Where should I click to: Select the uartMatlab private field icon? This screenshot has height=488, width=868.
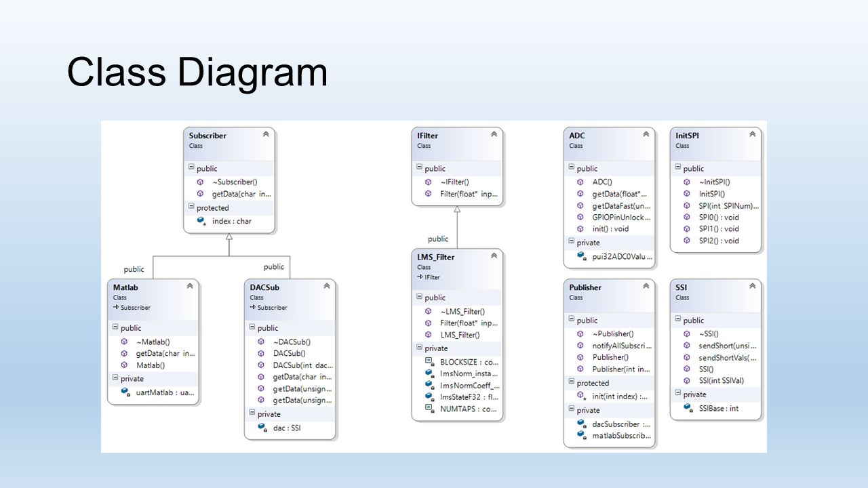coord(125,392)
